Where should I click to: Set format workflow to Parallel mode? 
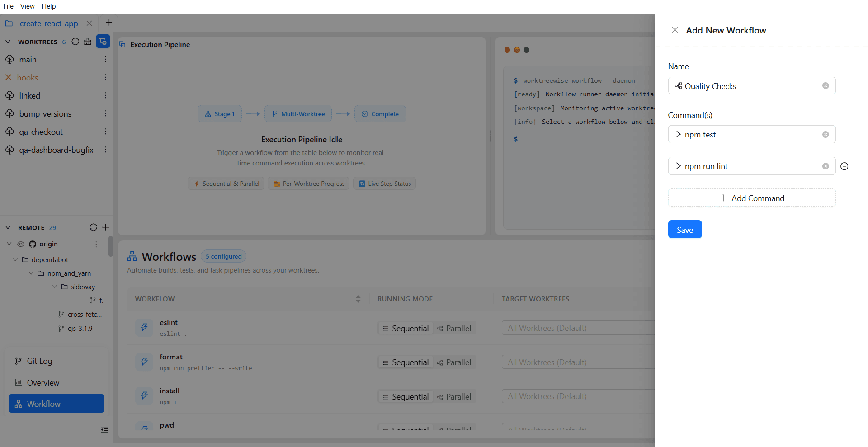point(454,362)
